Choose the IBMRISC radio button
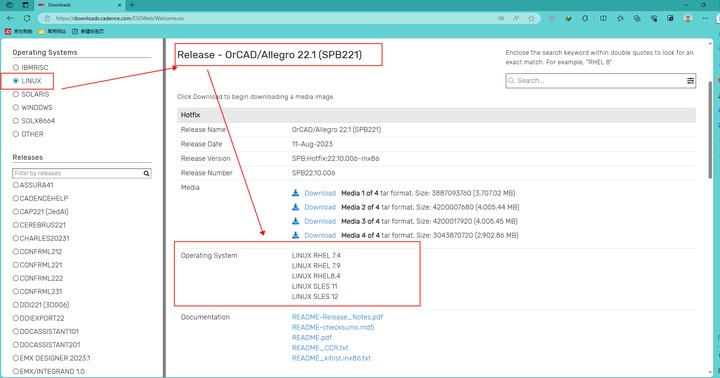 pos(16,68)
